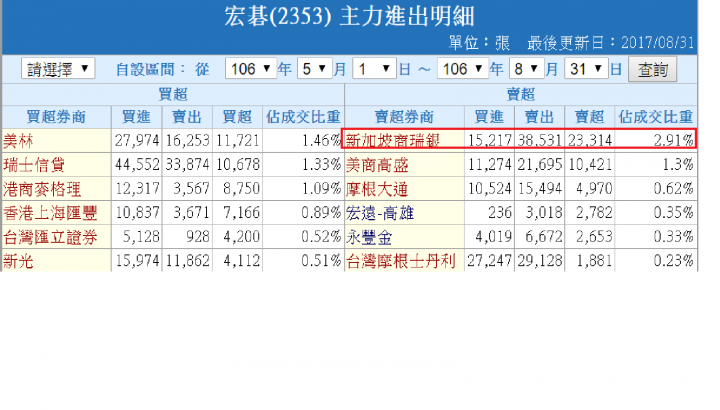Click 佔成交比重 header in sell section

point(656,117)
